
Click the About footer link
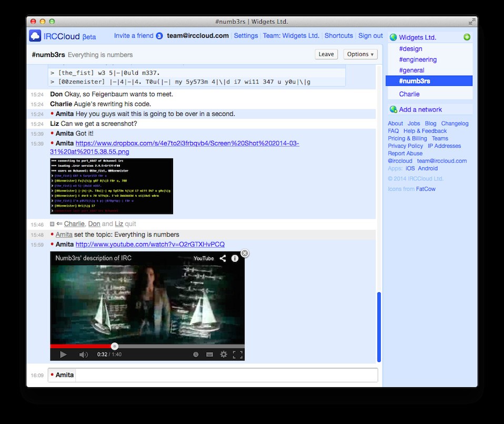395,124
